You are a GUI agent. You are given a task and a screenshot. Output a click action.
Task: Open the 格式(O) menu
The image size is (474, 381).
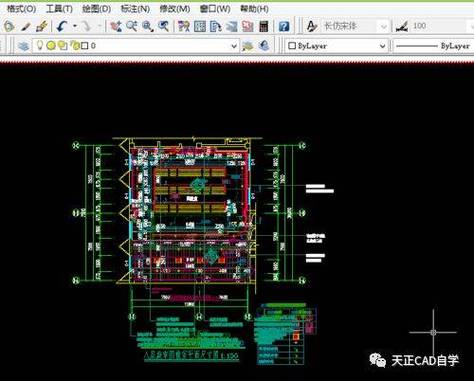pos(21,9)
